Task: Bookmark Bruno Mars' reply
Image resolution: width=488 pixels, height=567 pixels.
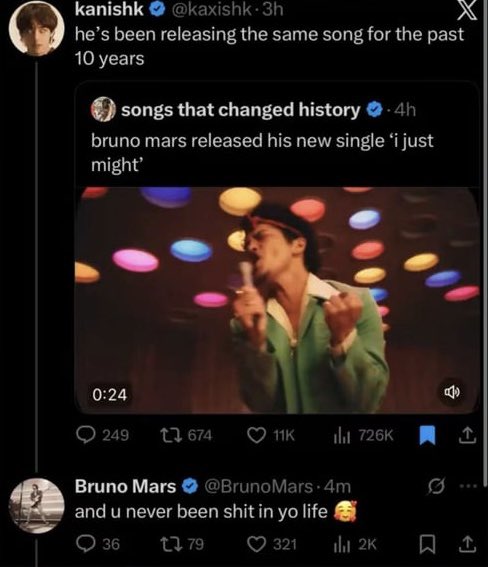Action: 427,545
